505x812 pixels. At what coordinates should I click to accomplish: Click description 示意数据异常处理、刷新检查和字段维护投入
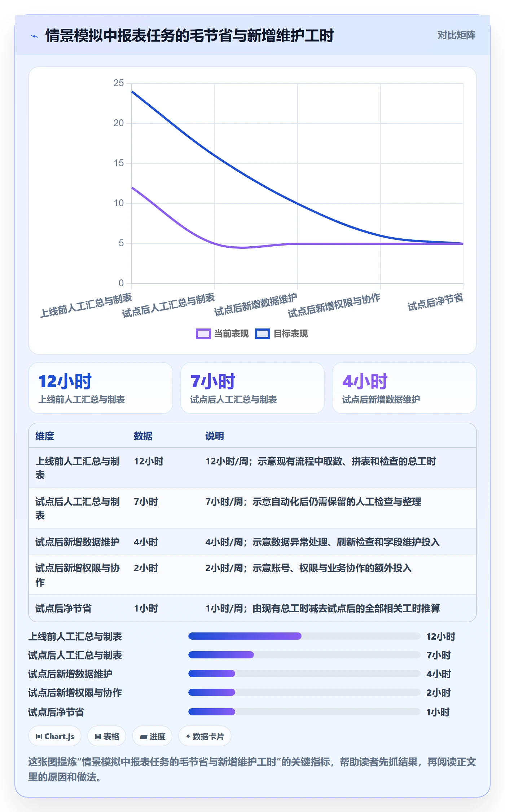coord(346,542)
